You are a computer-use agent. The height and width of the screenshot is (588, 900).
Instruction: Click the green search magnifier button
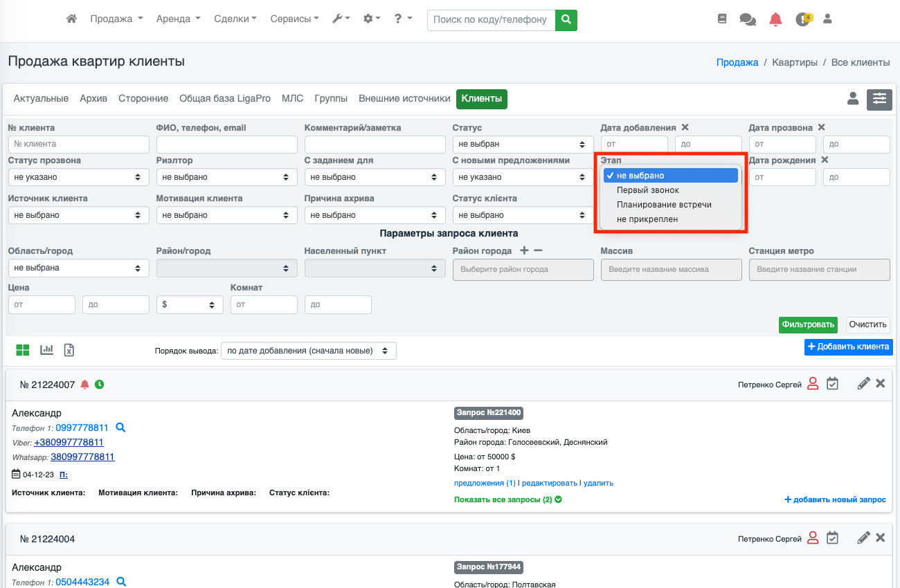[566, 20]
